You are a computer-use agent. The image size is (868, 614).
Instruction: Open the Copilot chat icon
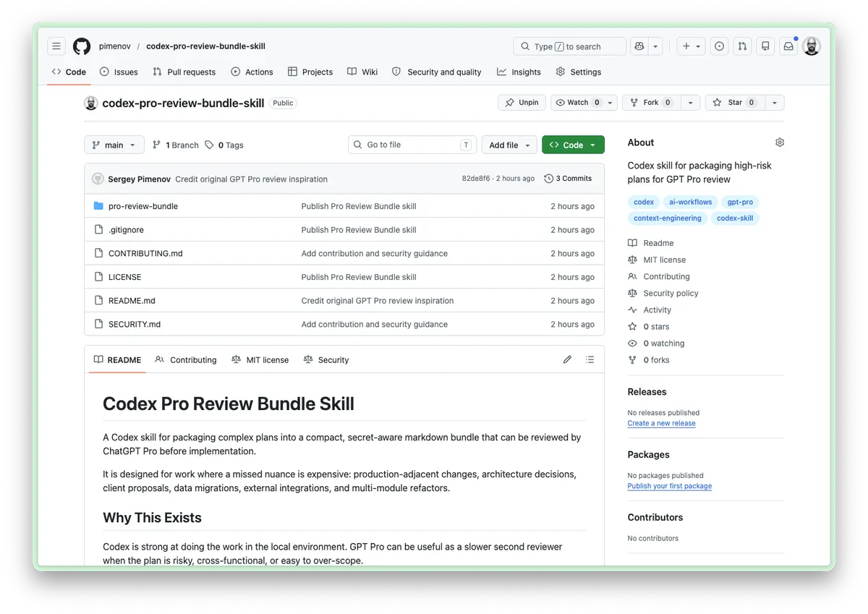(x=639, y=46)
